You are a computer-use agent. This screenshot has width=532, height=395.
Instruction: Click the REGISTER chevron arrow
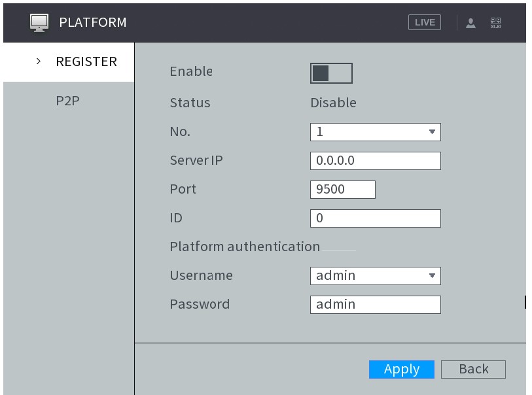pos(39,61)
